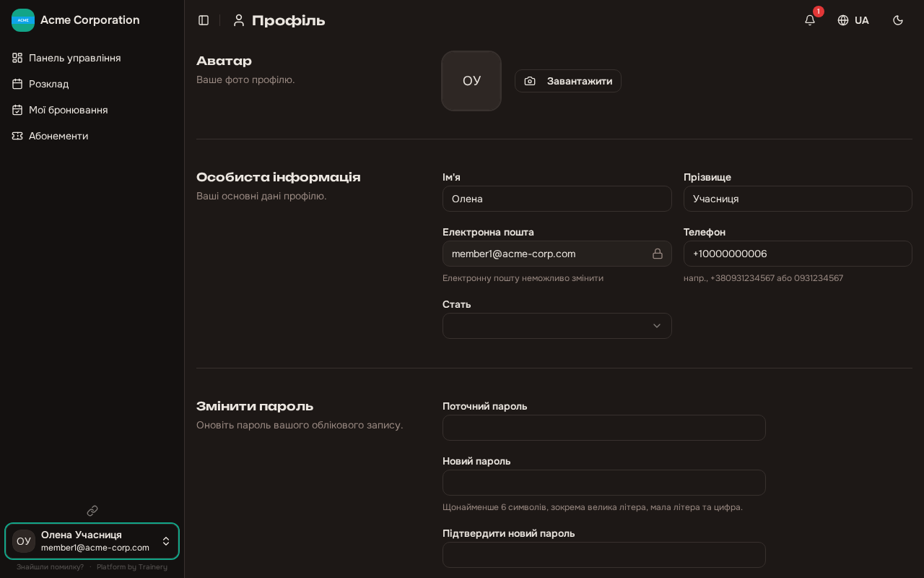924x578 pixels.
Task: Click the ОУ initials in sidebar card
Action: (x=24, y=541)
